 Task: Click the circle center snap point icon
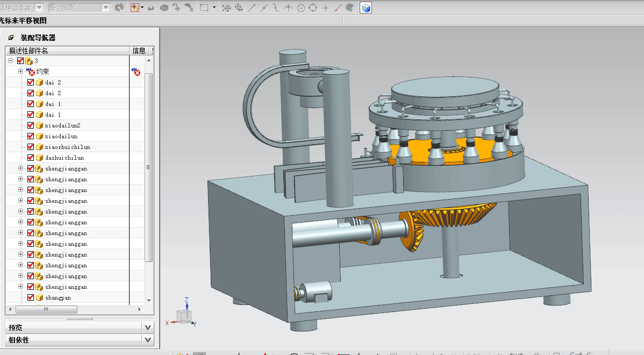click(x=301, y=8)
